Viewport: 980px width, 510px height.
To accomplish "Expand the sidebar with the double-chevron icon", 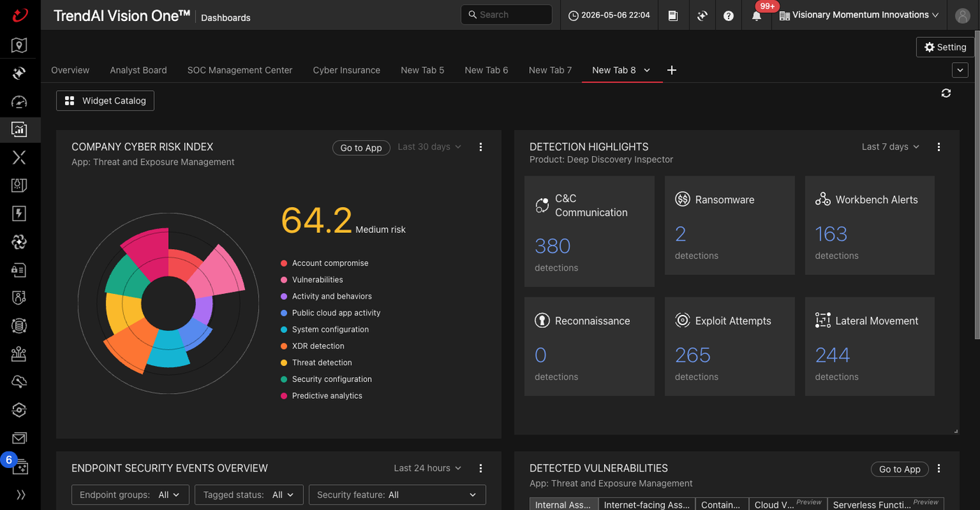I will (20, 495).
